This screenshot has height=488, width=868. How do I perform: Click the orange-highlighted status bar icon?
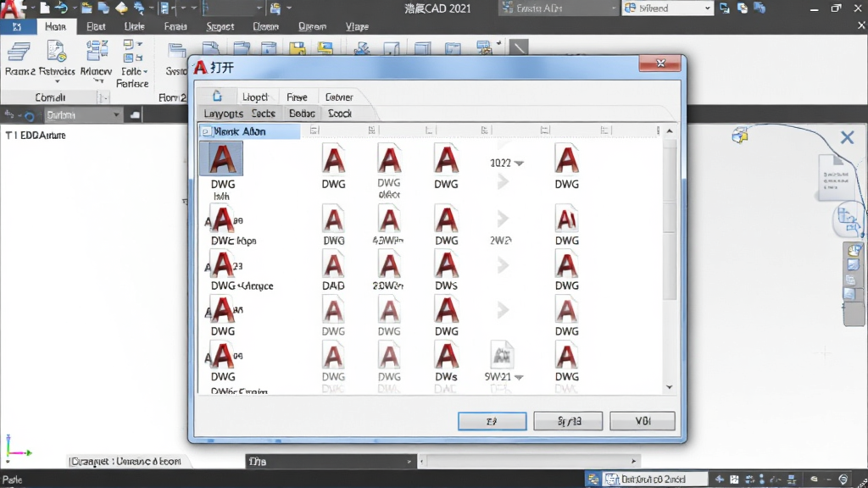click(593, 480)
